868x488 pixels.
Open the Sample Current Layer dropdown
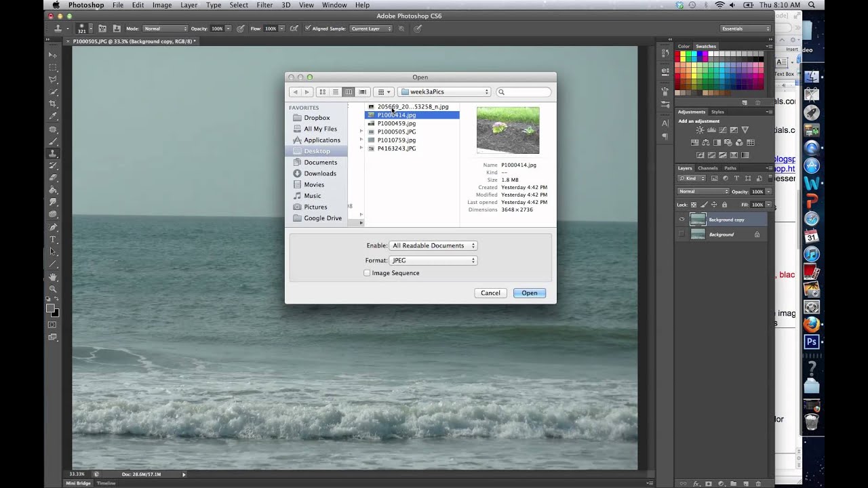tap(371, 29)
